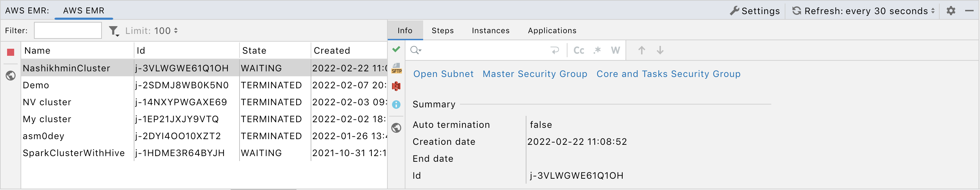Screen dimensions: 980x190
Task: Jump to previous occurrence with the up arrow
Action: 641,50
